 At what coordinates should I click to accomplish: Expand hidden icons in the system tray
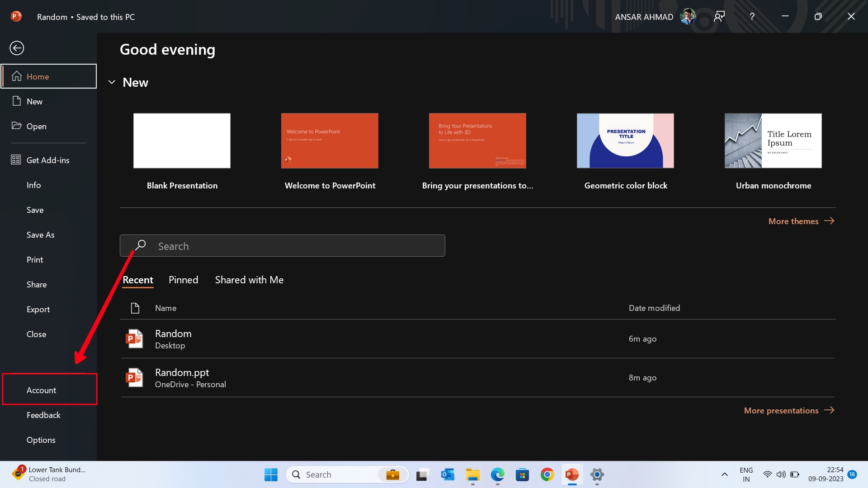pos(724,475)
